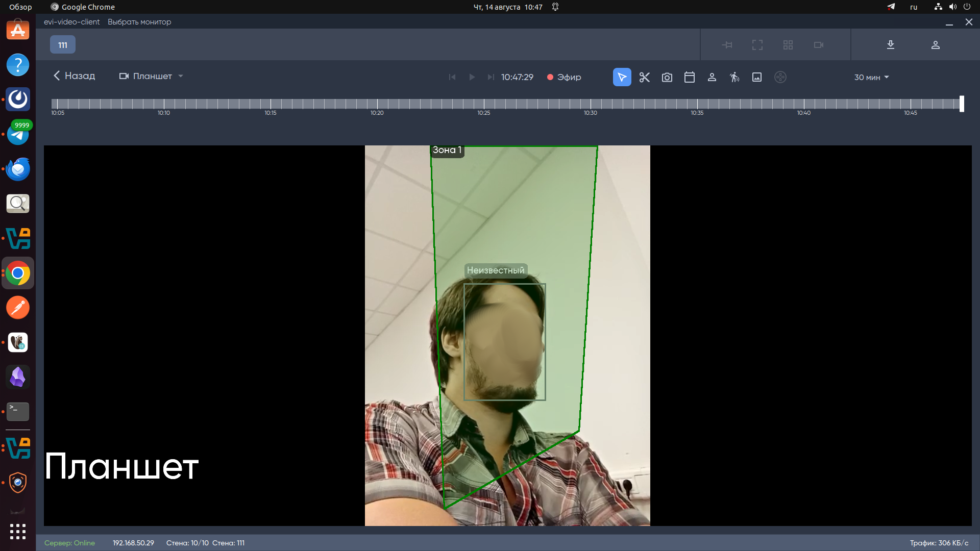Open the calendar date picker
This screenshot has height=551, width=980.
click(x=689, y=77)
